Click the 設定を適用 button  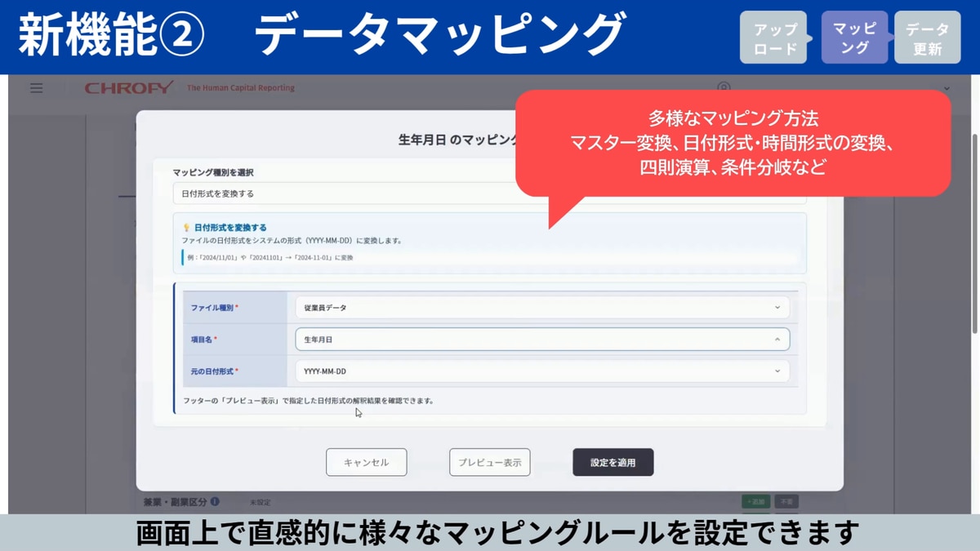[x=612, y=462]
